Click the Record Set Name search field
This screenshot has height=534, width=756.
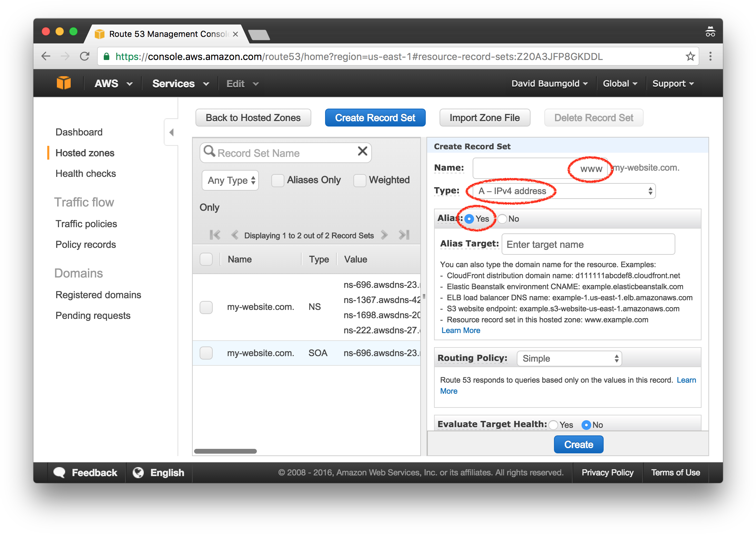285,153
